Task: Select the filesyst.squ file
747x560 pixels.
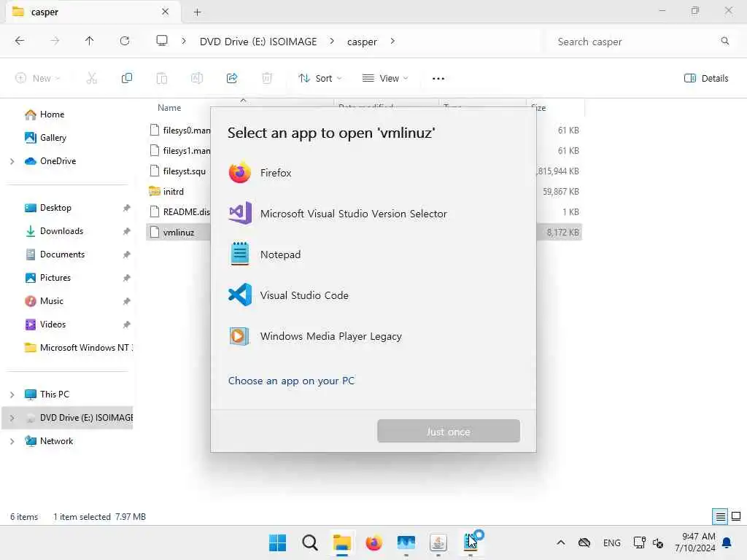Action: [179, 171]
